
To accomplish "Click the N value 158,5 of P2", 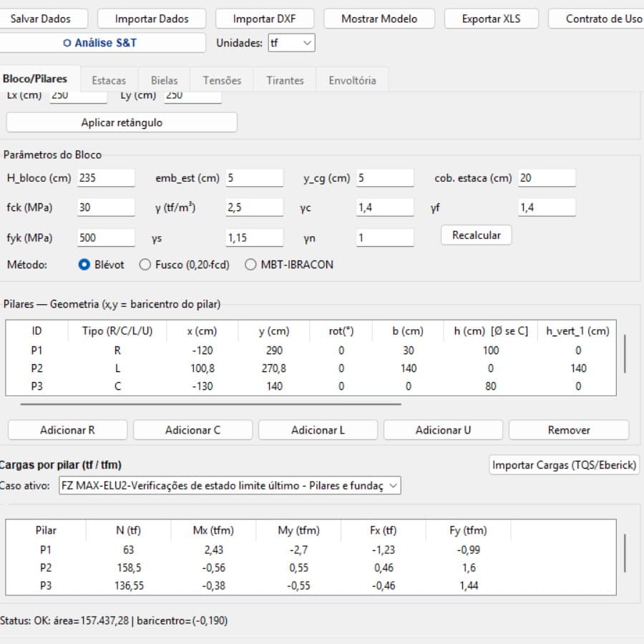I will pos(129,567).
